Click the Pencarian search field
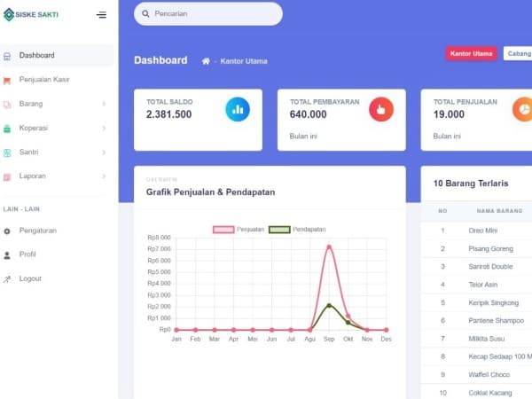This screenshot has height=399, width=532. (x=208, y=14)
